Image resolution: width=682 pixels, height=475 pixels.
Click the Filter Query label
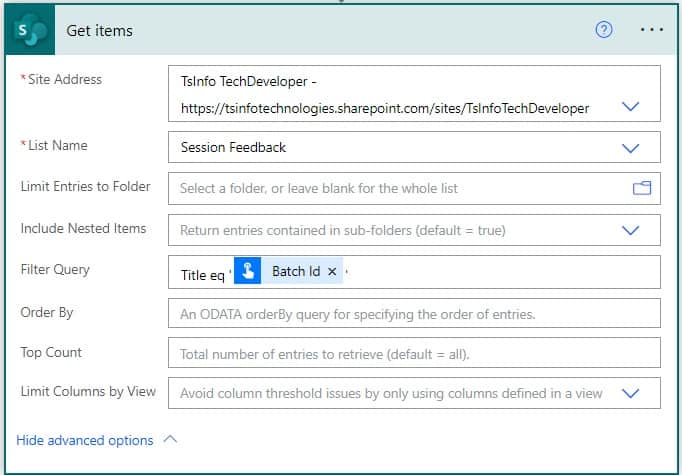pos(55,269)
